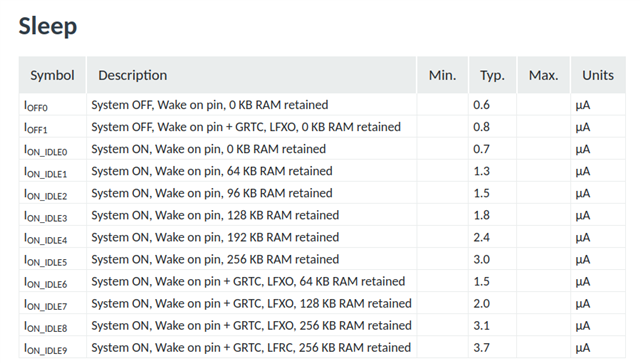Click the µA unit in ION_IDLE2 row
The width and height of the screenshot is (640, 363).
click(x=583, y=194)
